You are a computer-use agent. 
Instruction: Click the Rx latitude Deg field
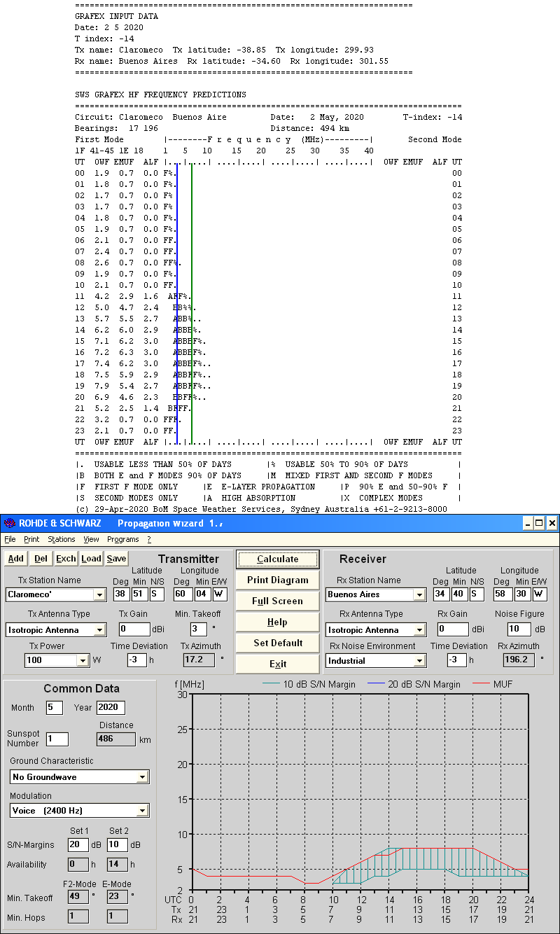click(x=441, y=594)
